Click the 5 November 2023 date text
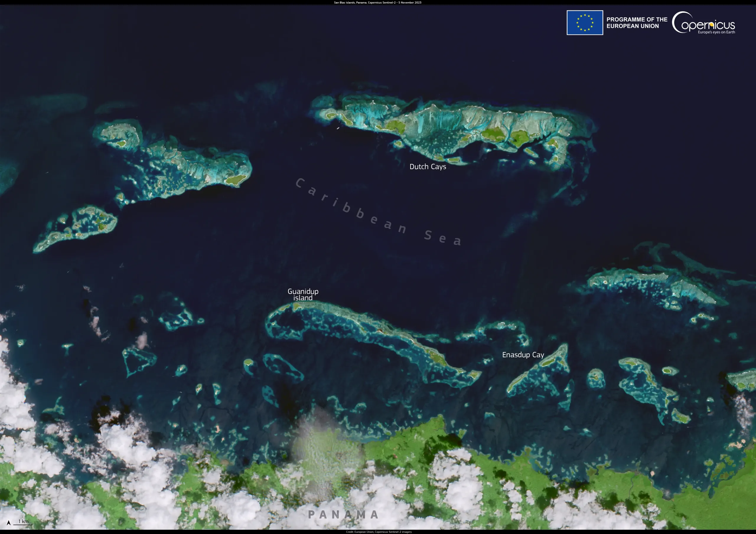The height and width of the screenshot is (534, 756). [410, 3]
